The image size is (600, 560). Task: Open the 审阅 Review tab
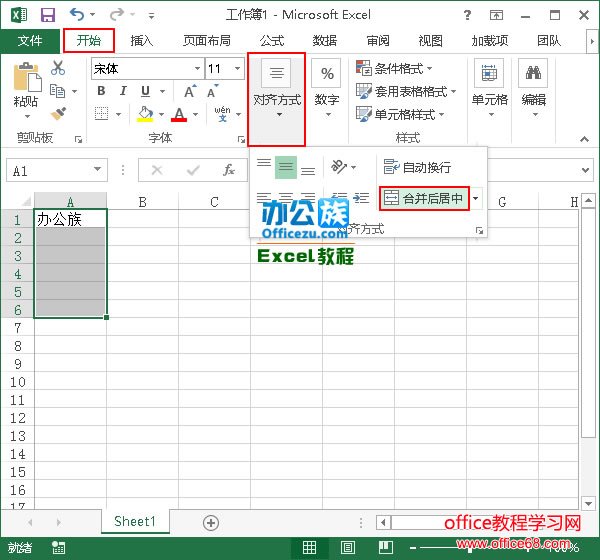click(377, 41)
